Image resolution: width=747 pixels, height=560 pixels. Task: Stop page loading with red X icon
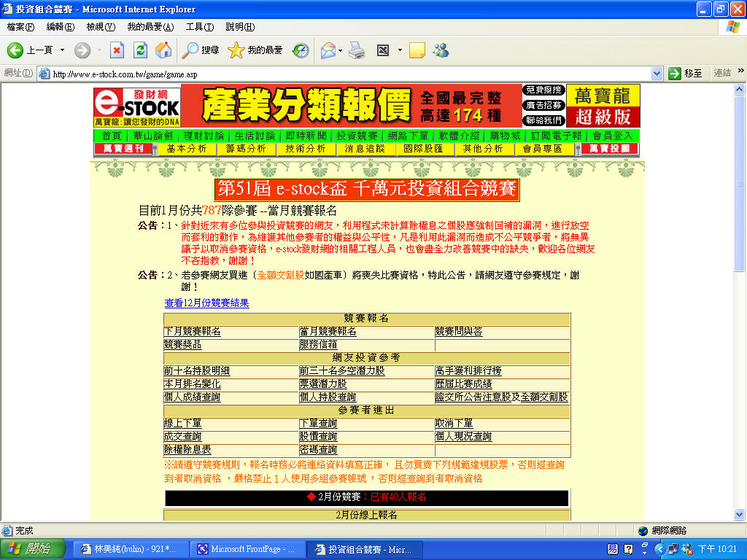point(117,50)
